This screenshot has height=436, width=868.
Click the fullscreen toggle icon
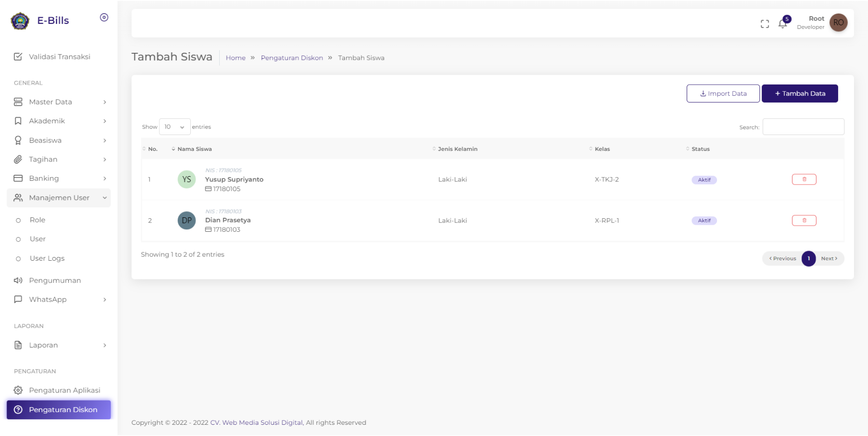click(765, 24)
